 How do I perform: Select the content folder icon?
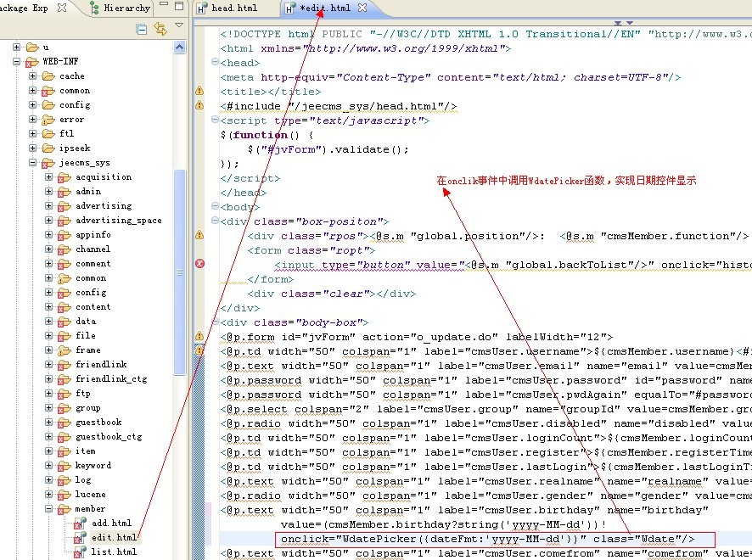point(65,307)
